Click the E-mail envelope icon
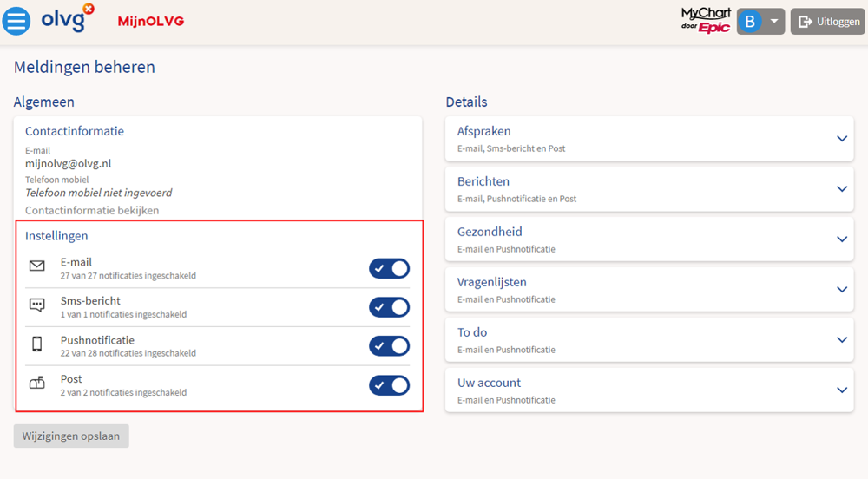The image size is (868, 479). [x=37, y=266]
